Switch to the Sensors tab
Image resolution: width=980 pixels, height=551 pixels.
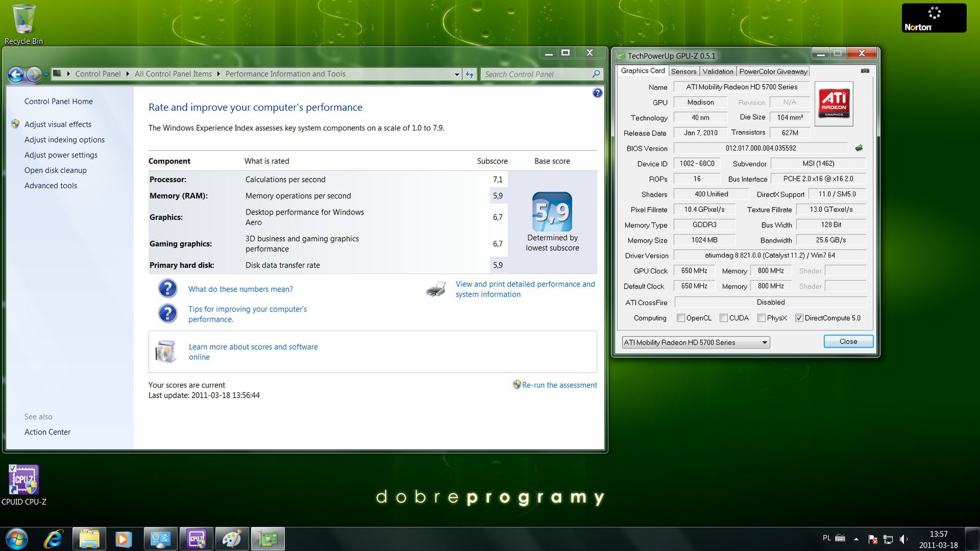coord(683,71)
